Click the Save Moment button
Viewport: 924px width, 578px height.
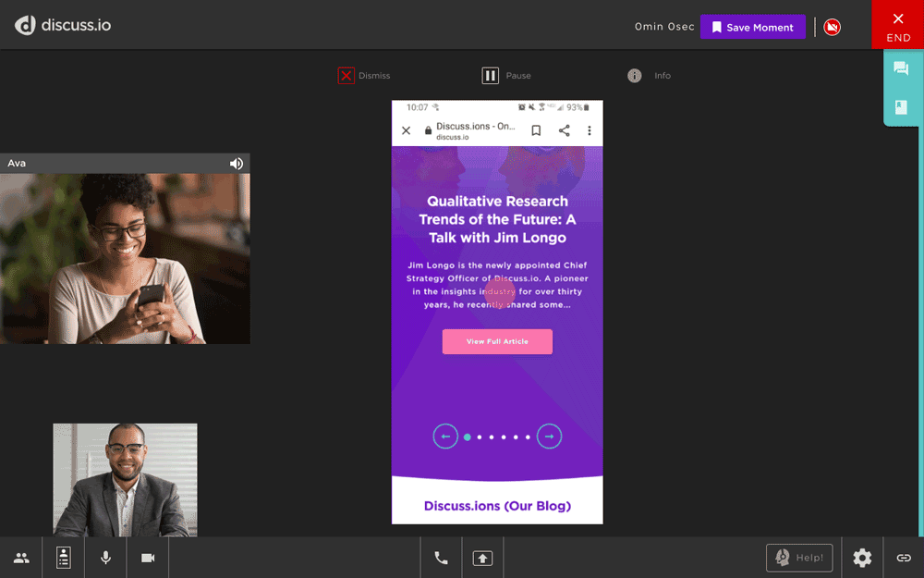pos(752,27)
